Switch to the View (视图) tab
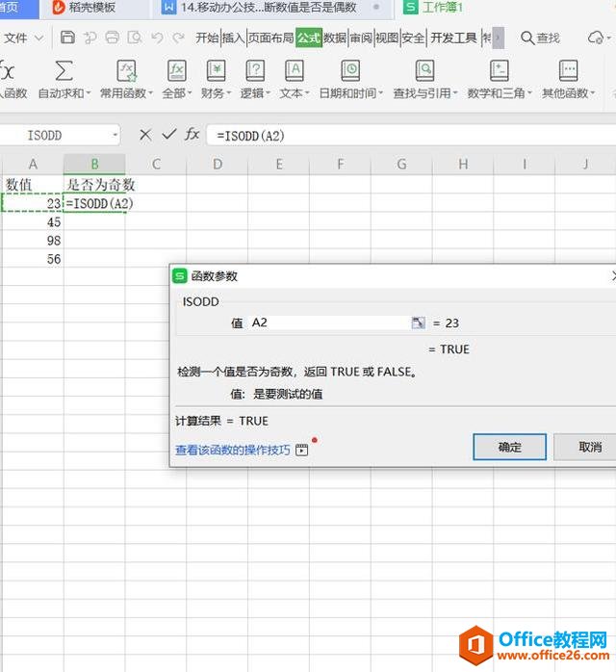 pyautogui.click(x=387, y=39)
